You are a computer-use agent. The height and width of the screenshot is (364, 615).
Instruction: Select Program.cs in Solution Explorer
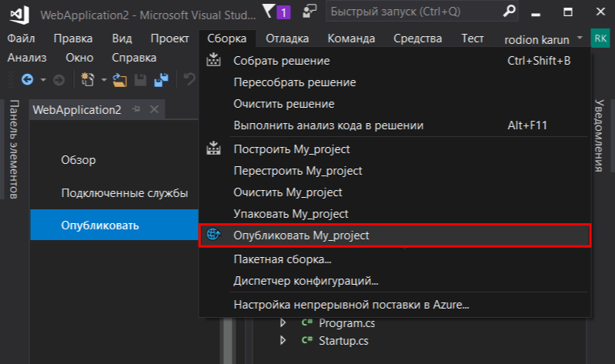[346, 322]
